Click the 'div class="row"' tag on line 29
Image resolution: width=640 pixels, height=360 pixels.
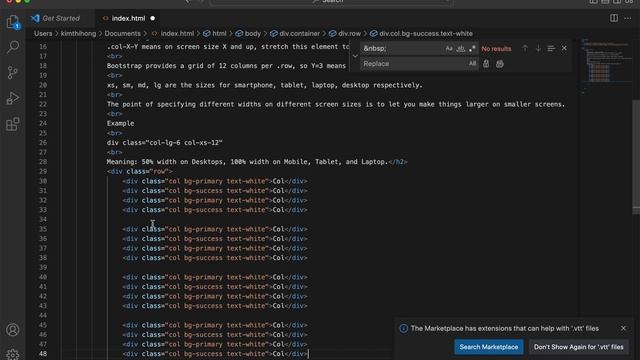click(x=140, y=171)
